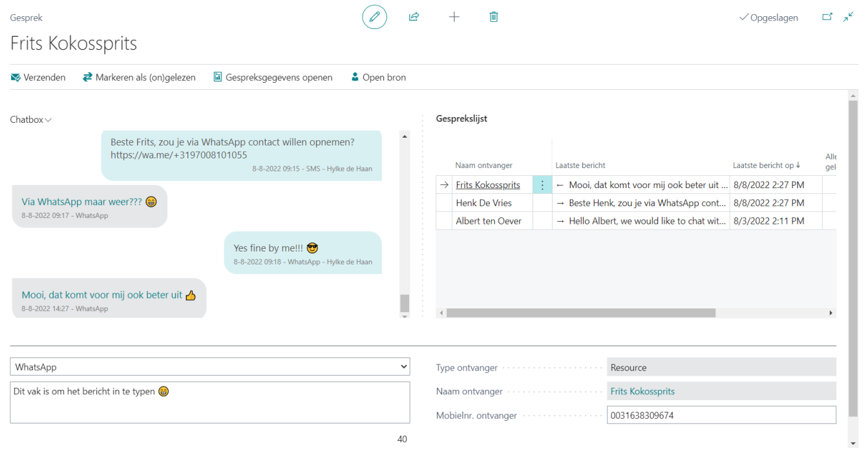Open page in new window icon
This screenshot has width=868, height=459.
827,17
